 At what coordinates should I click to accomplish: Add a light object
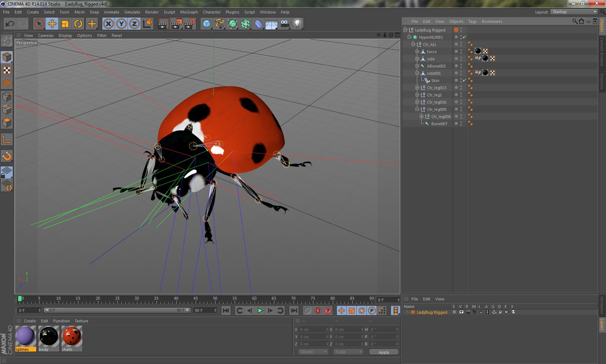pyautogui.click(x=297, y=24)
